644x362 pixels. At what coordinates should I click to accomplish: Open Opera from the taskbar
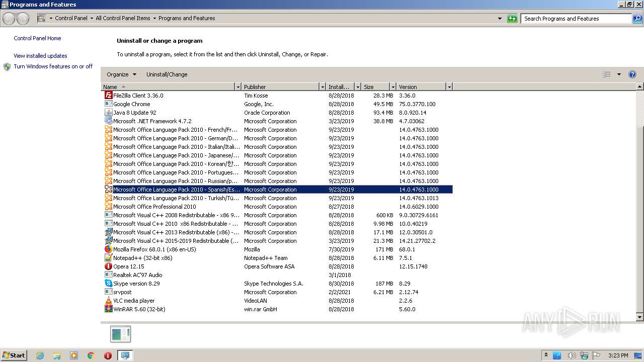pyautogui.click(x=108, y=355)
